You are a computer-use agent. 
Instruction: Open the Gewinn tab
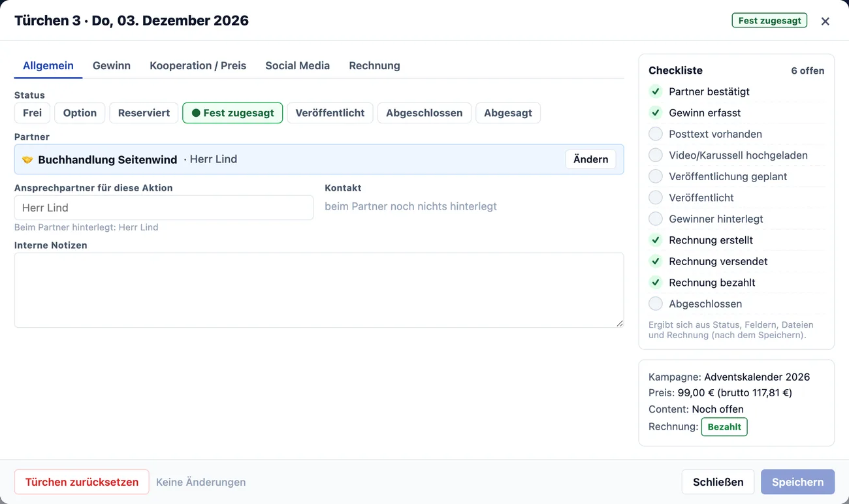[112, 65]
